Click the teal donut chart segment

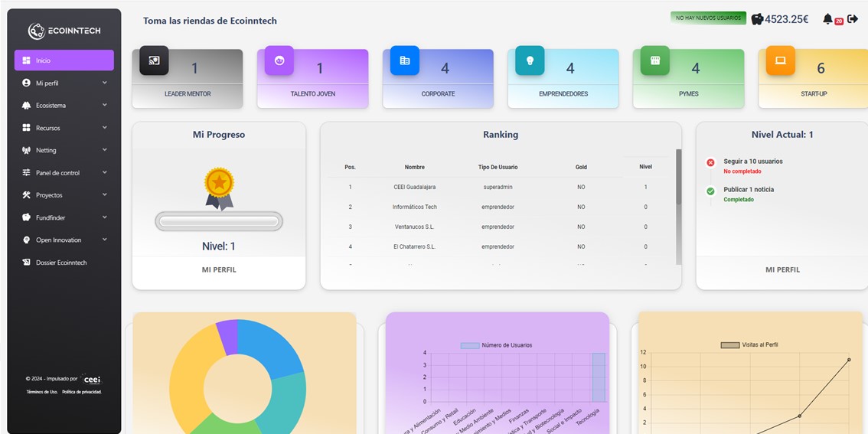(x=285, y=401)
